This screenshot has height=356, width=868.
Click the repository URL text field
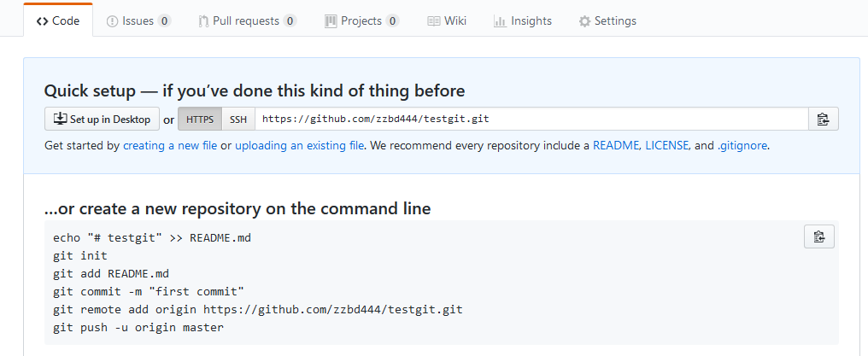click(530, 120)
